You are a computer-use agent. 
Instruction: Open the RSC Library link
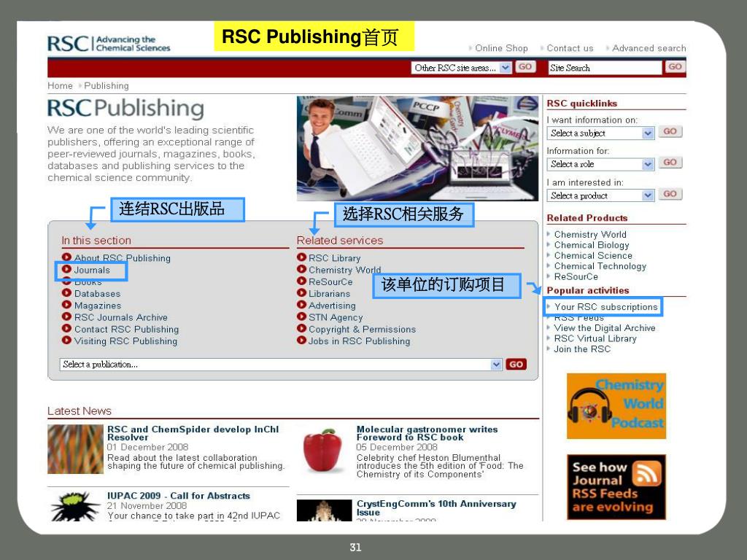pyautogui.click(x=334, y=257)
